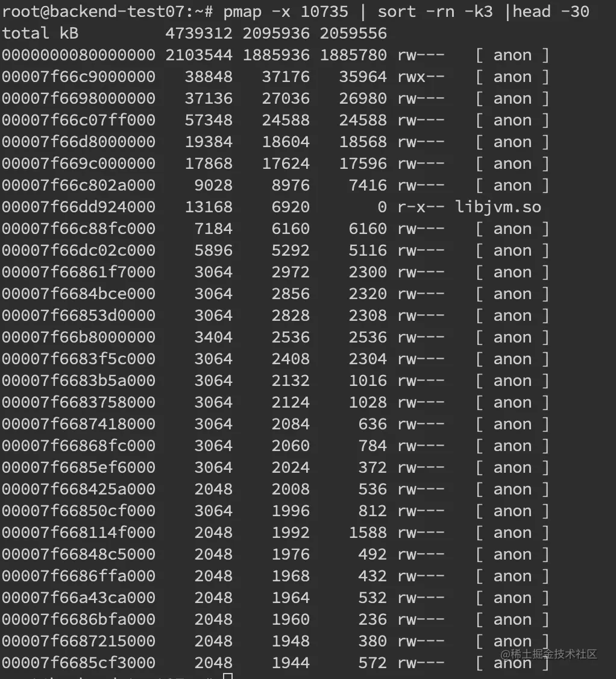616x679 pixels.
Task: Click the total size value 4739312
Action: pos(199,33)
